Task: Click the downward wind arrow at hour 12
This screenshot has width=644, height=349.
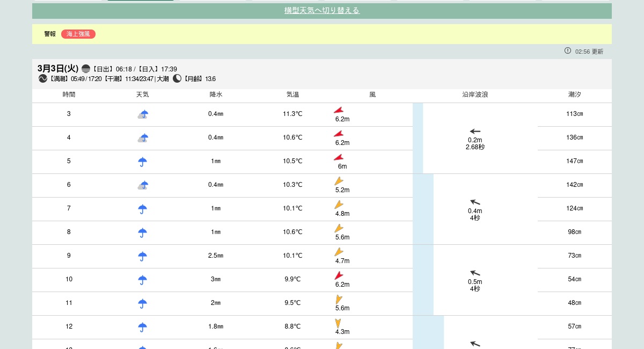Action: 338,323
